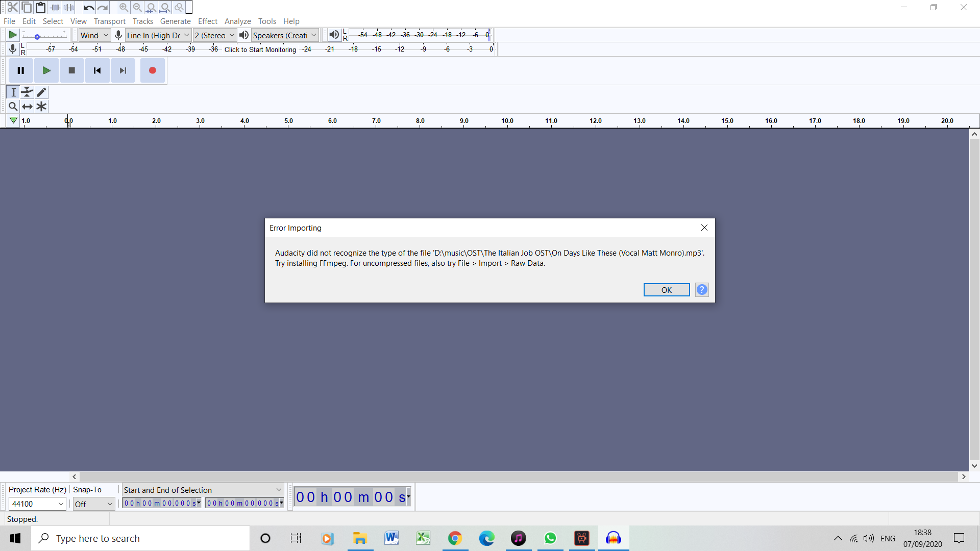Click the Stop square button
This screenshot has height=551, width=980.
pyautogui.click(x=72, y=70)
